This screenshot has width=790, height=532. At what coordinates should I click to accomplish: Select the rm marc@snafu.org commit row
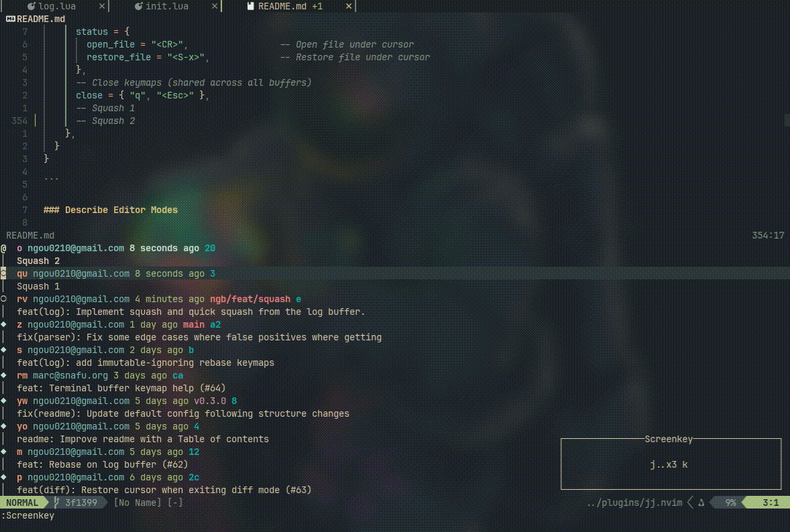(395, 375)
